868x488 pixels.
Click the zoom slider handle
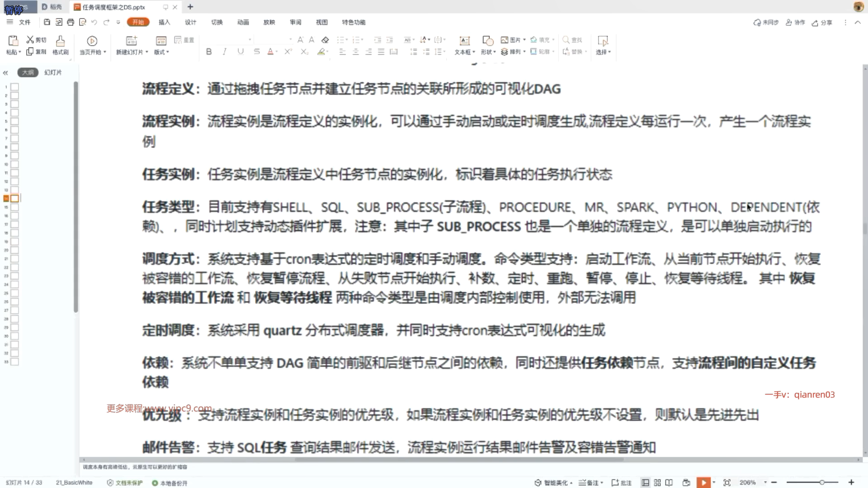tap(822, 483)
